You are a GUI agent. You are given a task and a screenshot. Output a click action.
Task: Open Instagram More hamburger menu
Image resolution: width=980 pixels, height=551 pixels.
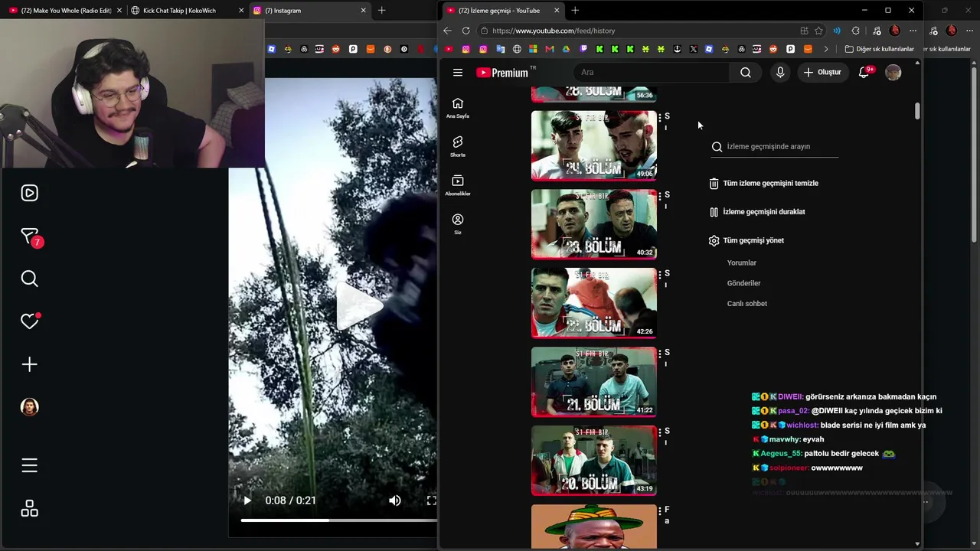[x=29, y=465]
